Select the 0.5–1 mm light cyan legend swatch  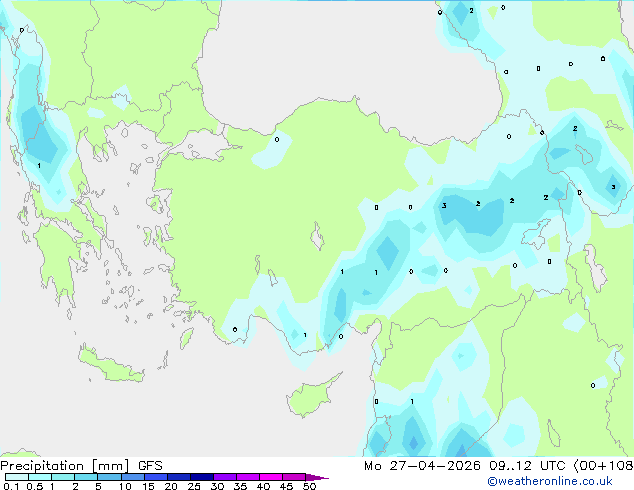[40, 477]
